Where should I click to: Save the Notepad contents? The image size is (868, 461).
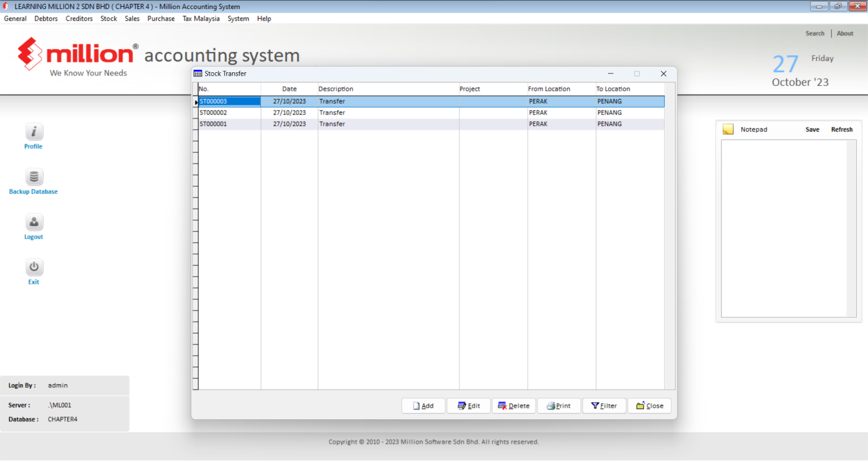tap(812, 129)
